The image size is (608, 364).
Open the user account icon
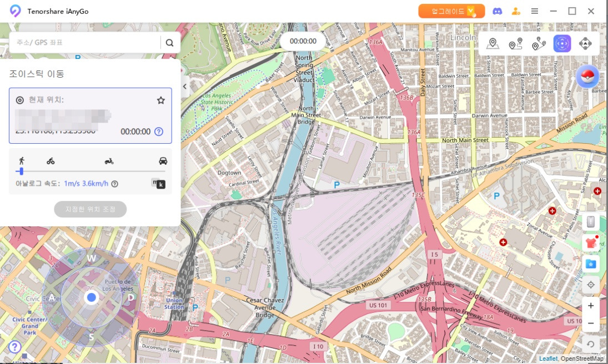coord(516,11)
